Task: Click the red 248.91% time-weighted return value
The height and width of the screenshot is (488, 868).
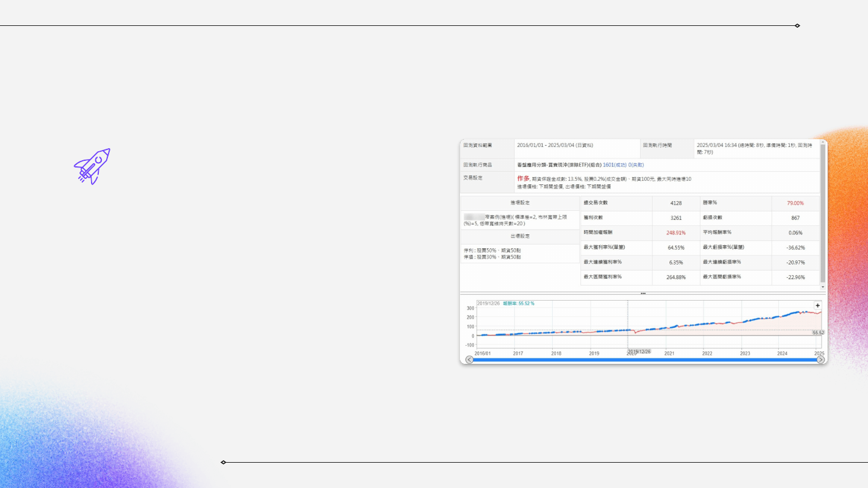Action: [x=676, y=233]
